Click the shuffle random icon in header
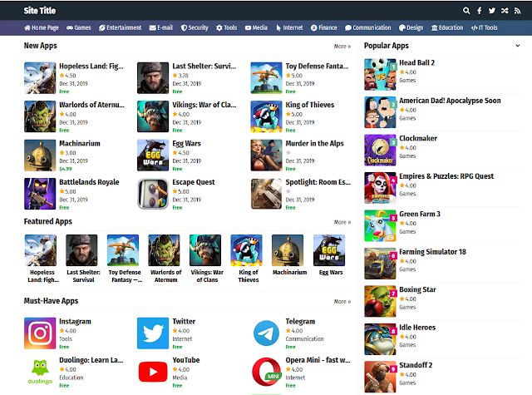 point(505,11)
